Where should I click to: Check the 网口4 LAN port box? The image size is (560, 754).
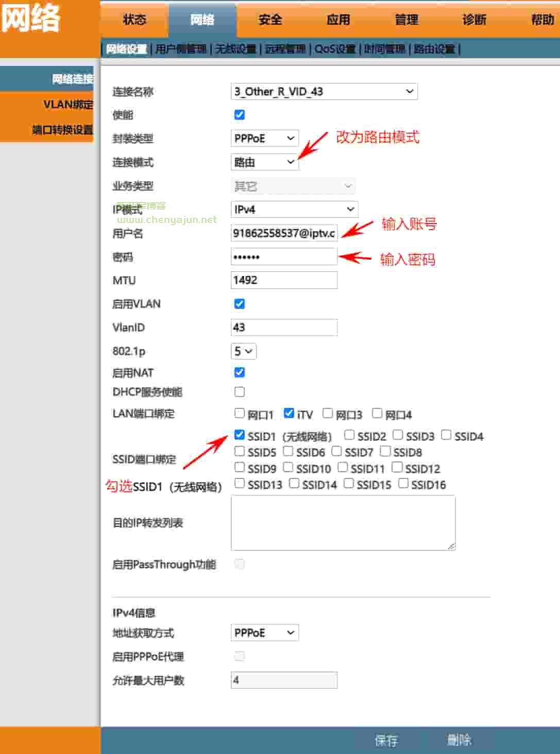click(377, 413)
